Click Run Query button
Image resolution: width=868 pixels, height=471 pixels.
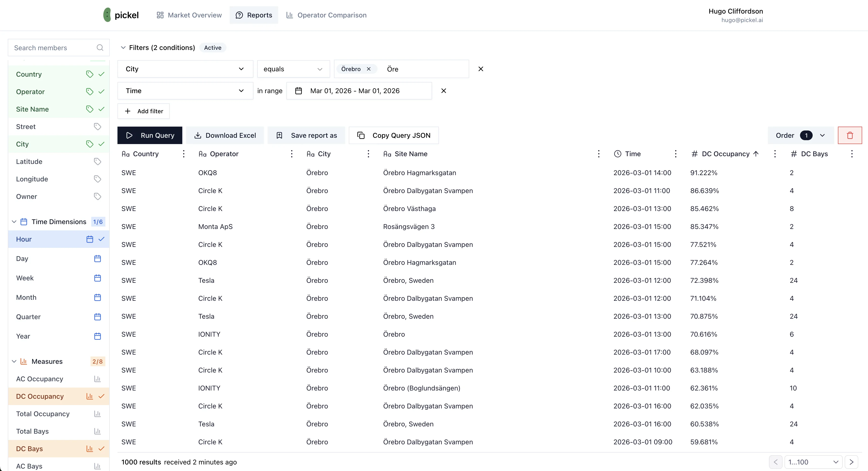[x=150, y=135]
